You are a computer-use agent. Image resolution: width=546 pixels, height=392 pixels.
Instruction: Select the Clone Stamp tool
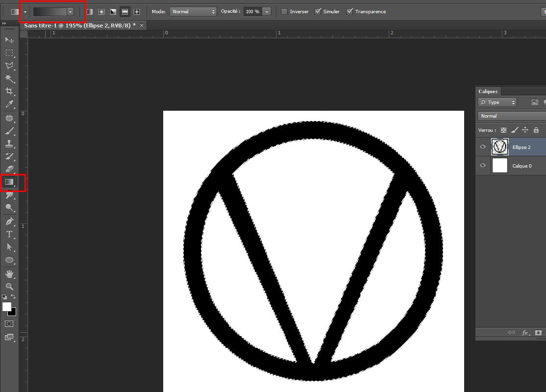tap(9, 144)
